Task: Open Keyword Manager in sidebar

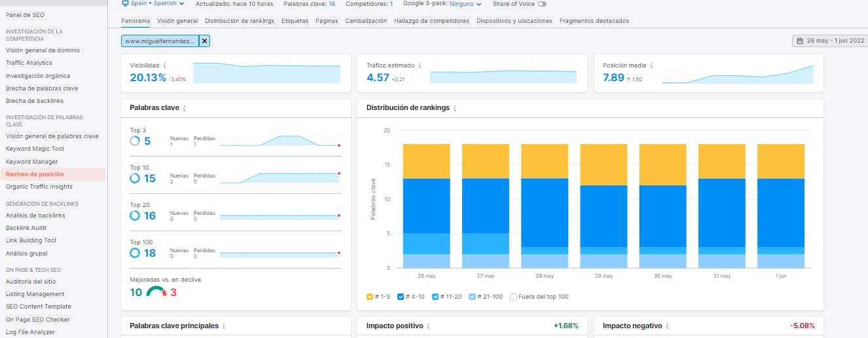Action: pos(31,162)
